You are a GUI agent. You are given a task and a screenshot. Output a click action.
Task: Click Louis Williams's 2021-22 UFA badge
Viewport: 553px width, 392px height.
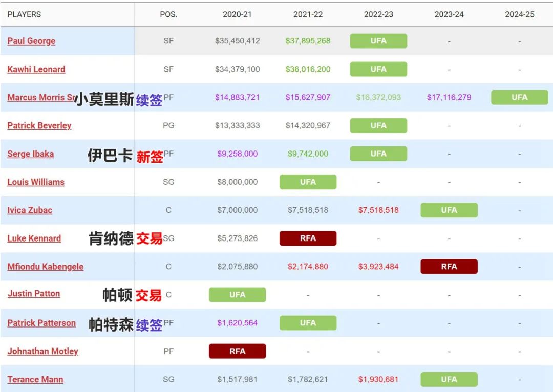[308, 182]
